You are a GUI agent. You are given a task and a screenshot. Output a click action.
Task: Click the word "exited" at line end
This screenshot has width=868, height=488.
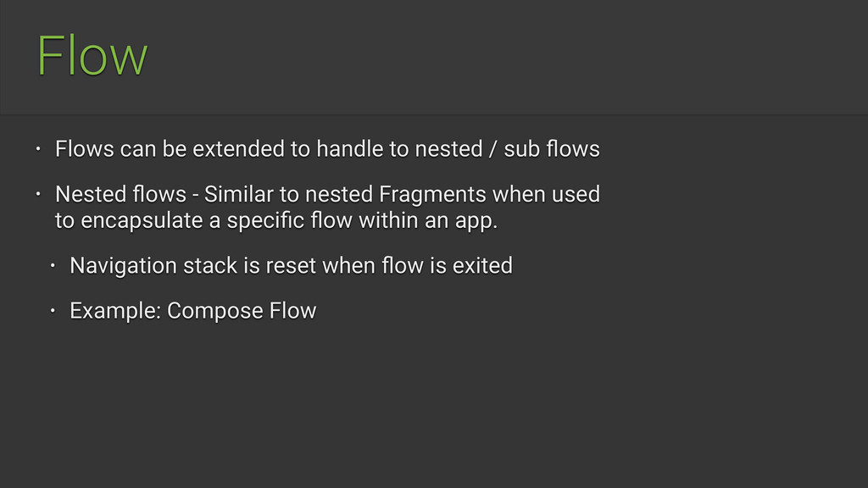point(482,265)
